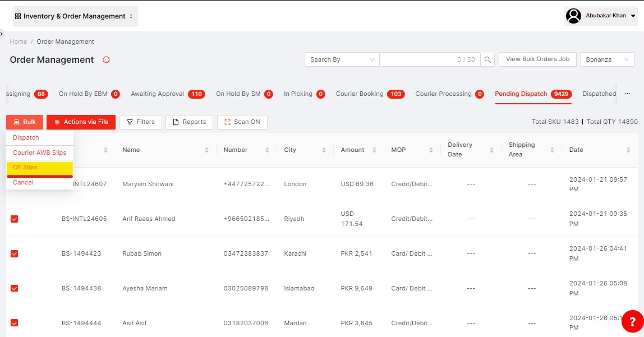Viewport: 644px width, 337px height.
Task: Uncheck the checkbox for order BS-INTL24605
Action: click(x=15, y=219)
